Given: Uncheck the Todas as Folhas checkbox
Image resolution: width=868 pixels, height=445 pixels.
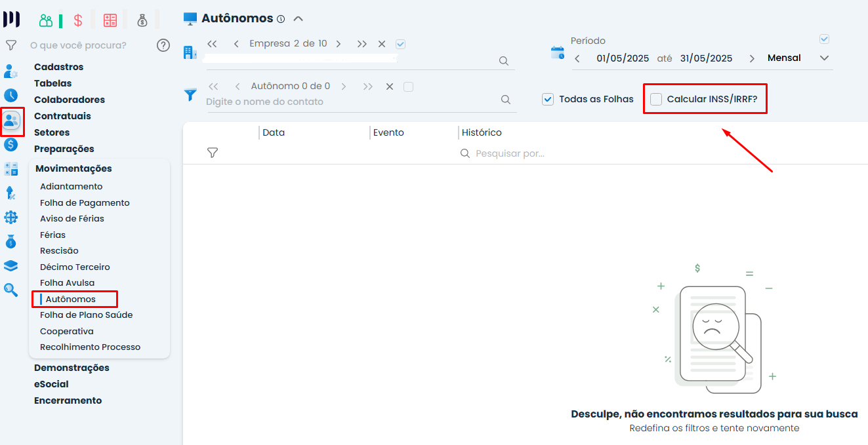Looking at the screenshot, I should (x=548, y=100).
